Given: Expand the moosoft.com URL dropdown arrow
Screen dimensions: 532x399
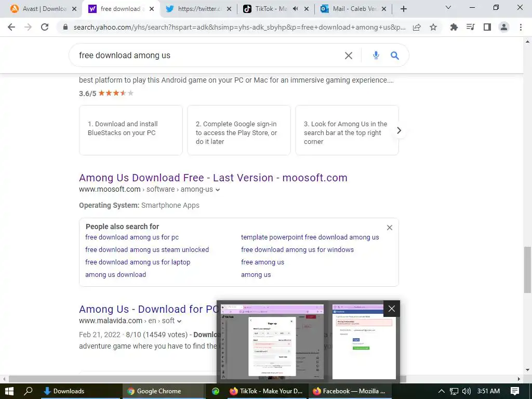Looking at the screenshot, I should pos(218,190).
